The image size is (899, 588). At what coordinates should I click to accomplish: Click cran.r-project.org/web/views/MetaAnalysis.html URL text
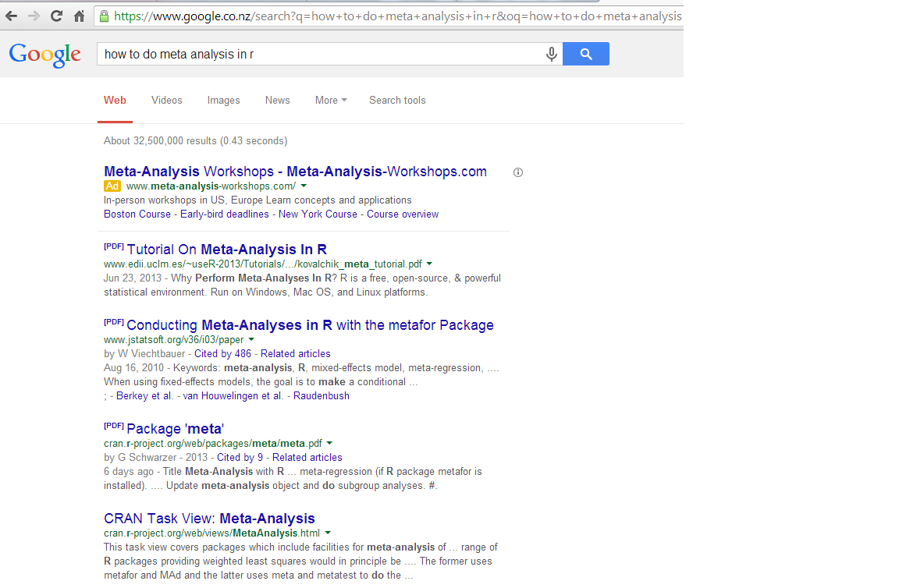pyautogui.click(x=211, y=533)
